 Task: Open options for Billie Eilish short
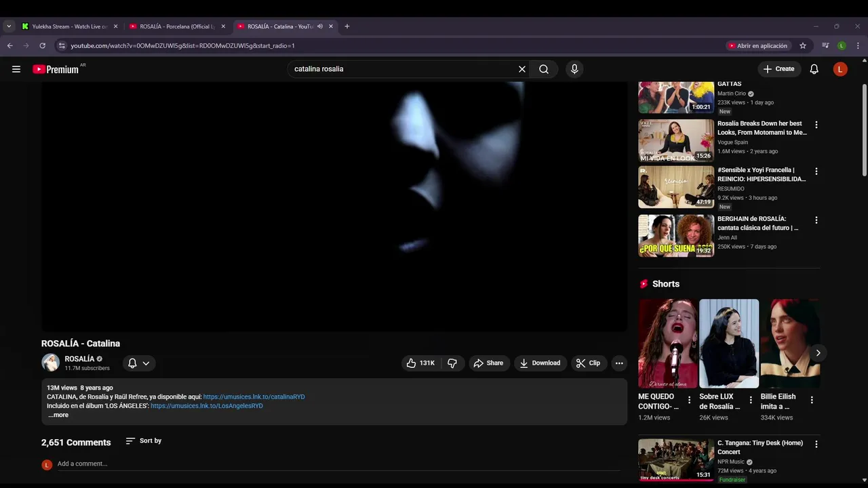click(812, 400)
